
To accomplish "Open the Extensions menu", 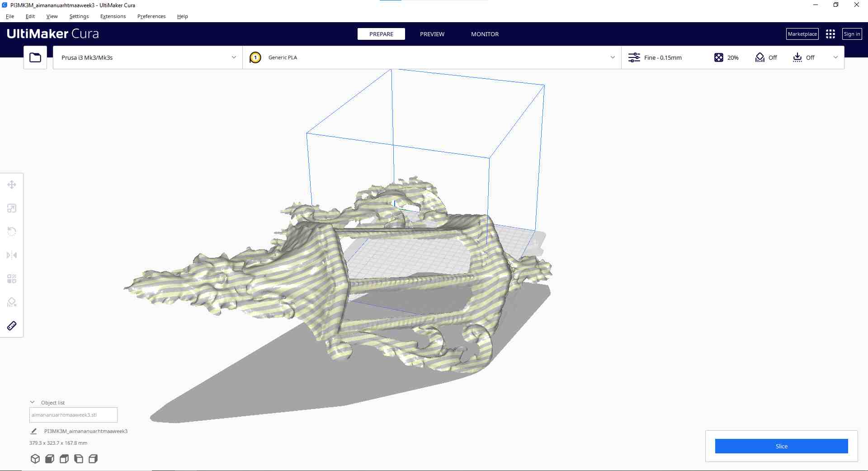I will 113,16.
